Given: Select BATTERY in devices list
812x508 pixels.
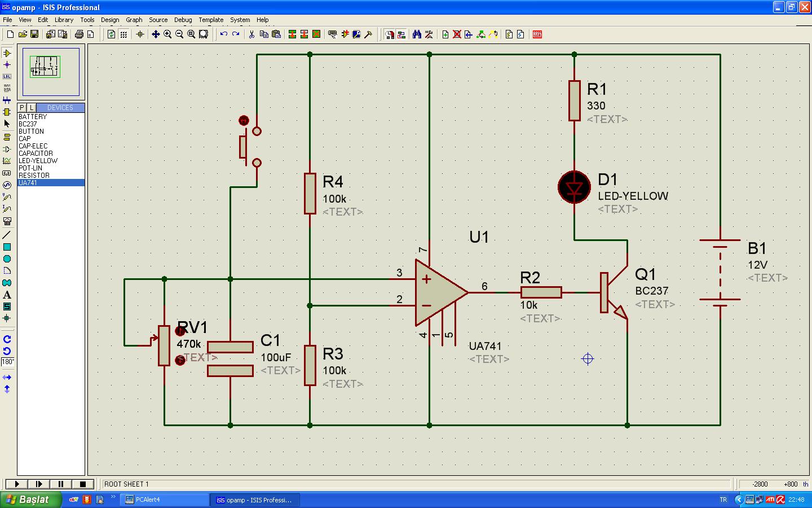Looking at the screenshot, I should pos(51,117).
